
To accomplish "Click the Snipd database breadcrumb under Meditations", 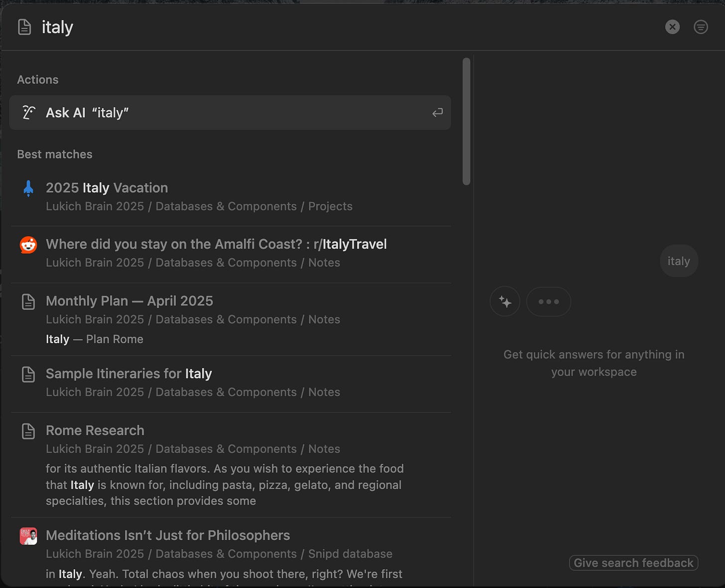I will click(x=350, y=554).
